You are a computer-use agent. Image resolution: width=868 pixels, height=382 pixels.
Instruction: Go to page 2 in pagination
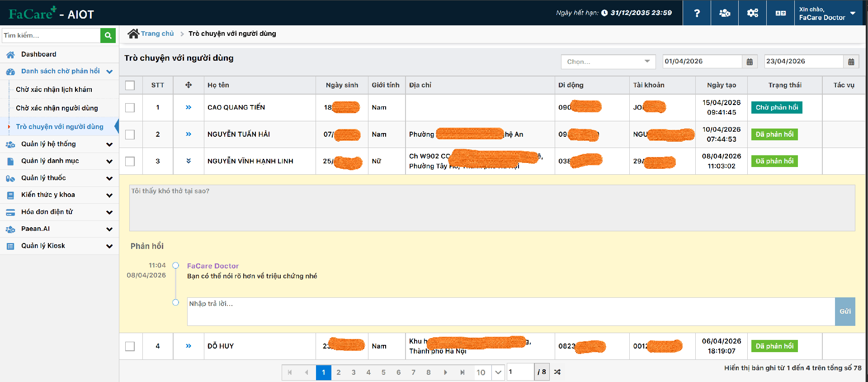click(339, 372)
